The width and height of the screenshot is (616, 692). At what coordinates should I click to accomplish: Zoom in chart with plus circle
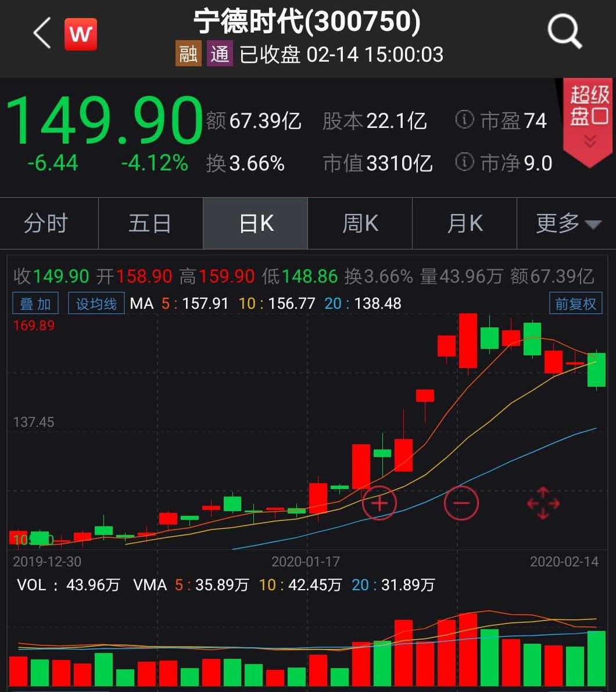[x=379, y=502]
